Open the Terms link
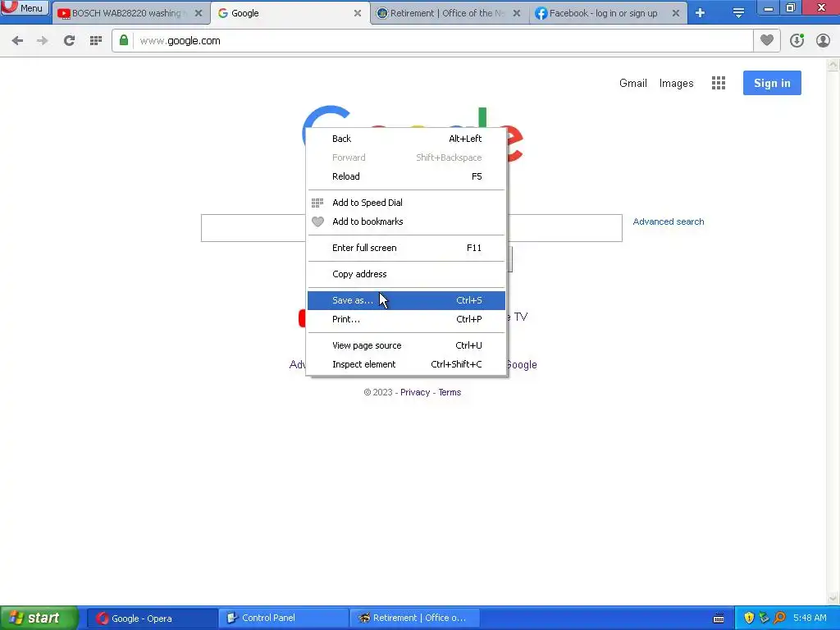840x630 pixels. pos(450,392)
